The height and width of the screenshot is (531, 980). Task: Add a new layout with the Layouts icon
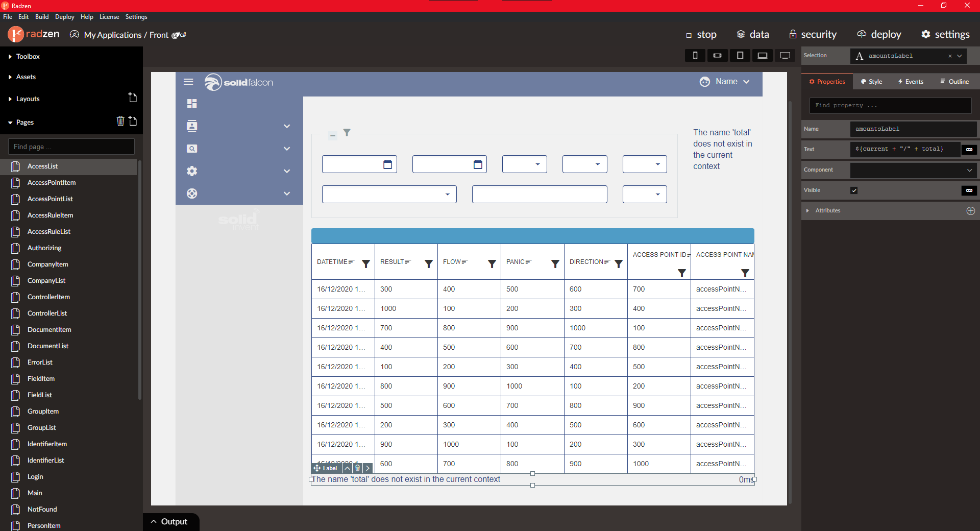(133, 98)
